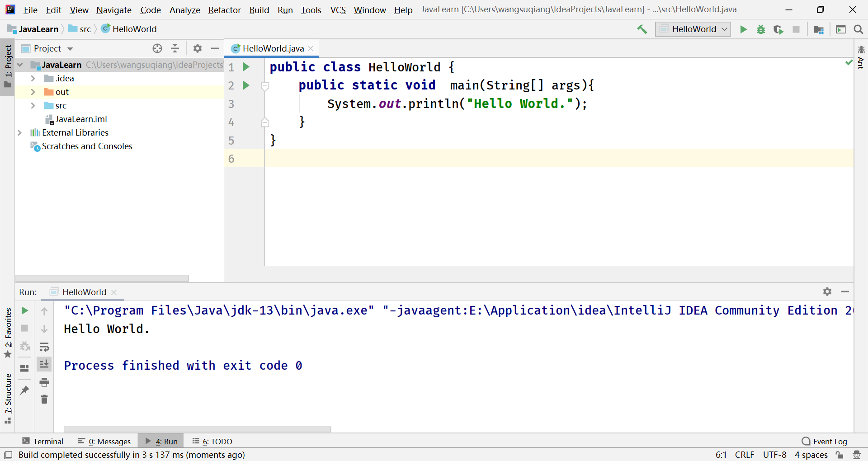The width and height of the screenshot is (868, 461).
Task: Click Run panel stop button
Action: (25, 328)
